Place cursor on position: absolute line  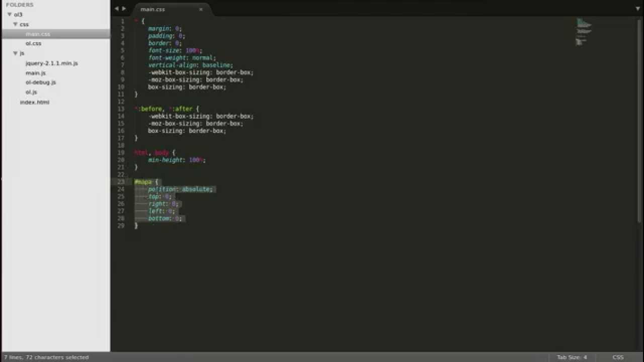pyautogui.click(x=181, y=189)
